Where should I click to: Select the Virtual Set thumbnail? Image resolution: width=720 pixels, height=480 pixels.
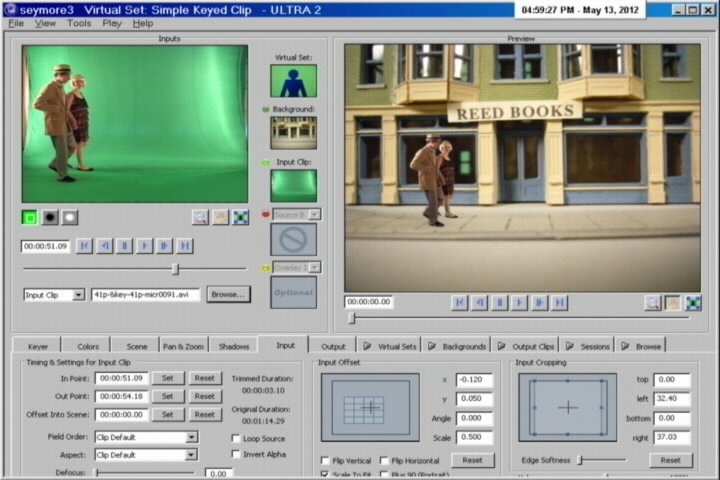click(293, 81)
